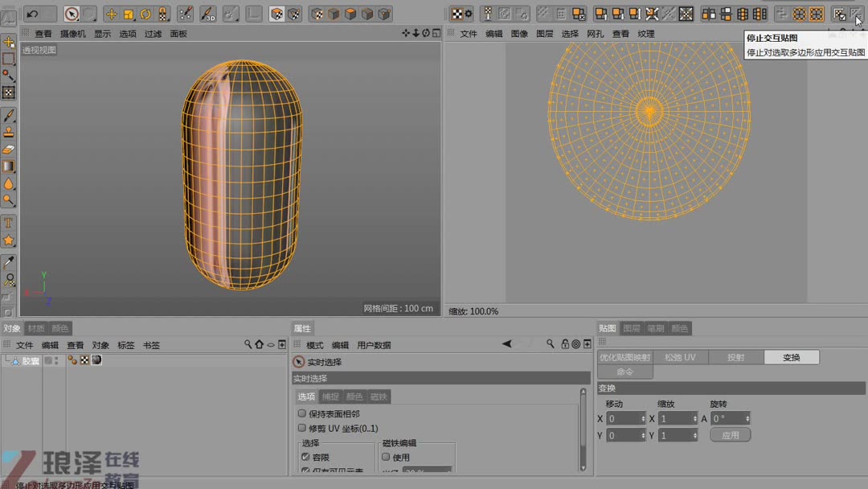Screen dimensions: 868x489
Task: Click the 缩放 X stepper arrows
Action: point(694,418)
